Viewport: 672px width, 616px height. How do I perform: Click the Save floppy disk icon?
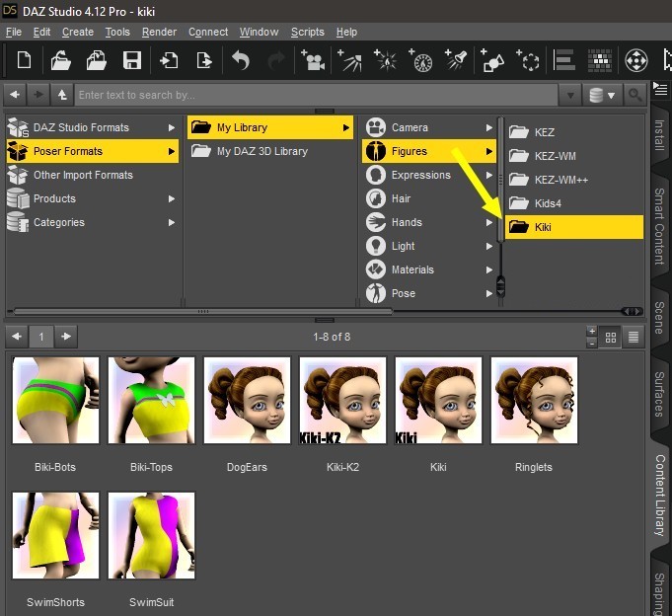[x=132, y=60]
